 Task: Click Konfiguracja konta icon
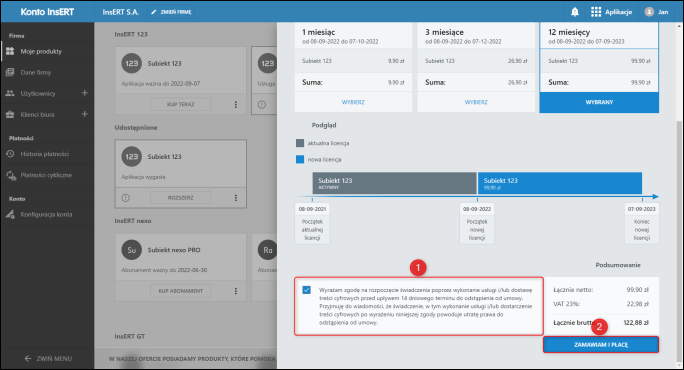point(10,214)
